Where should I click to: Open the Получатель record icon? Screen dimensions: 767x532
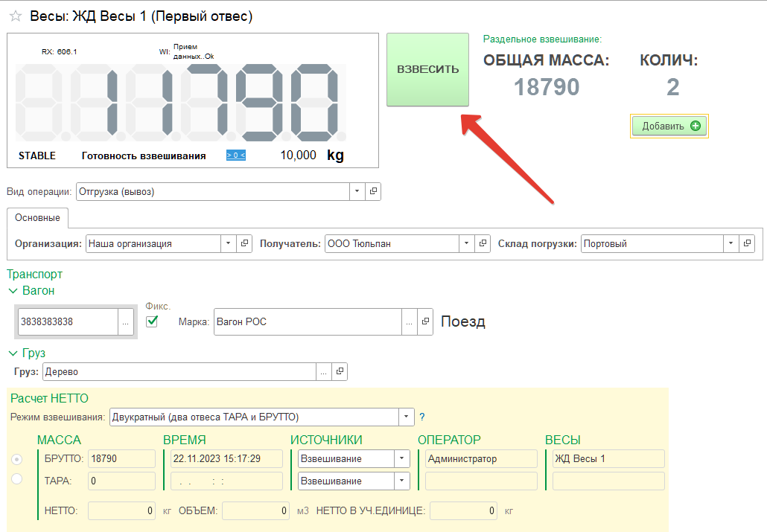[483, 243]
